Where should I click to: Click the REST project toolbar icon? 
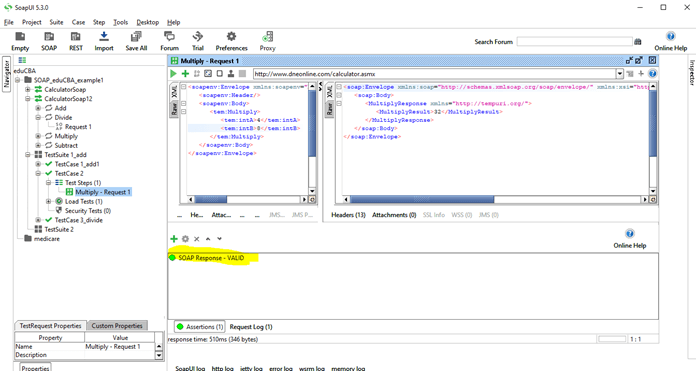pyautogui.click(x=76, y=41)
